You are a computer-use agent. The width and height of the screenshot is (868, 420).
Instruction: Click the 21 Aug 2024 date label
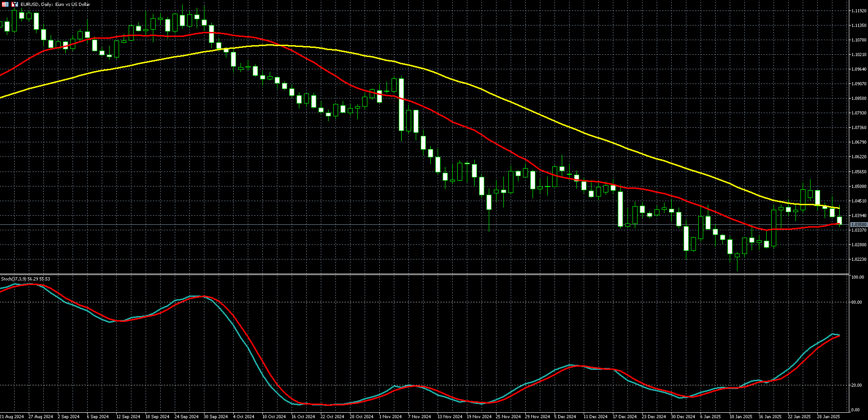tap(12, 416)
